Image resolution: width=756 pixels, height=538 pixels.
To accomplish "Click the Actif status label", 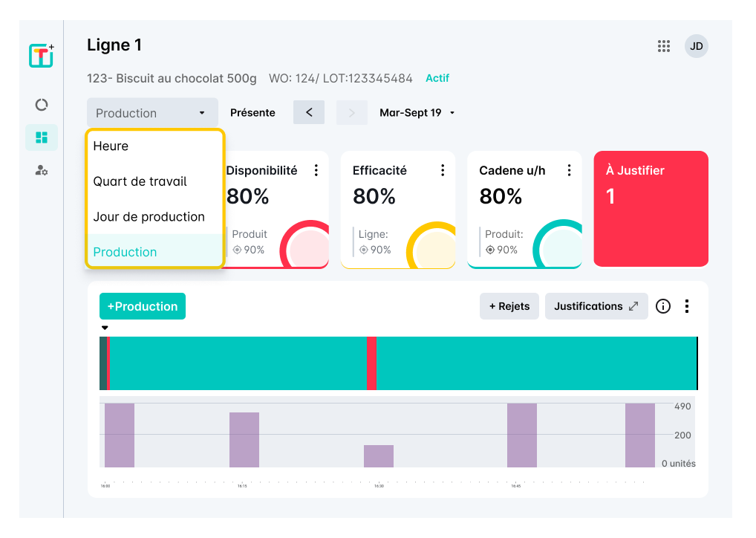I will point(437,78).
